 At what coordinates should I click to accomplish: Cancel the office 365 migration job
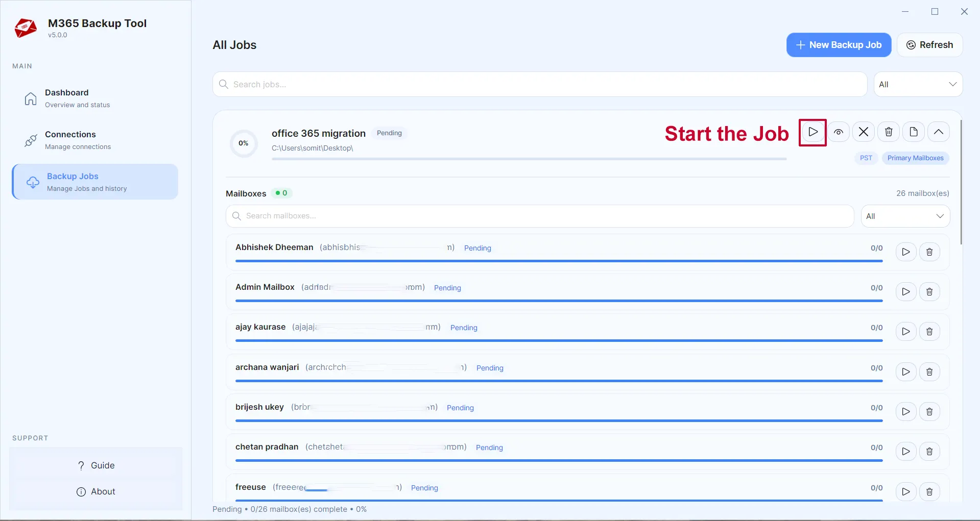(864, 132)
